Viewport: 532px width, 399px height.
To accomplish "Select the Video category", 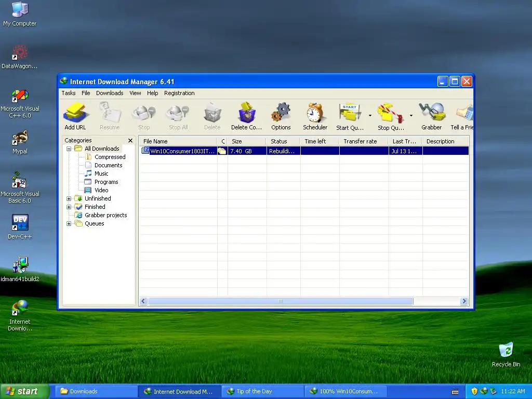I will pyautogui.click(x=101, y=190).
